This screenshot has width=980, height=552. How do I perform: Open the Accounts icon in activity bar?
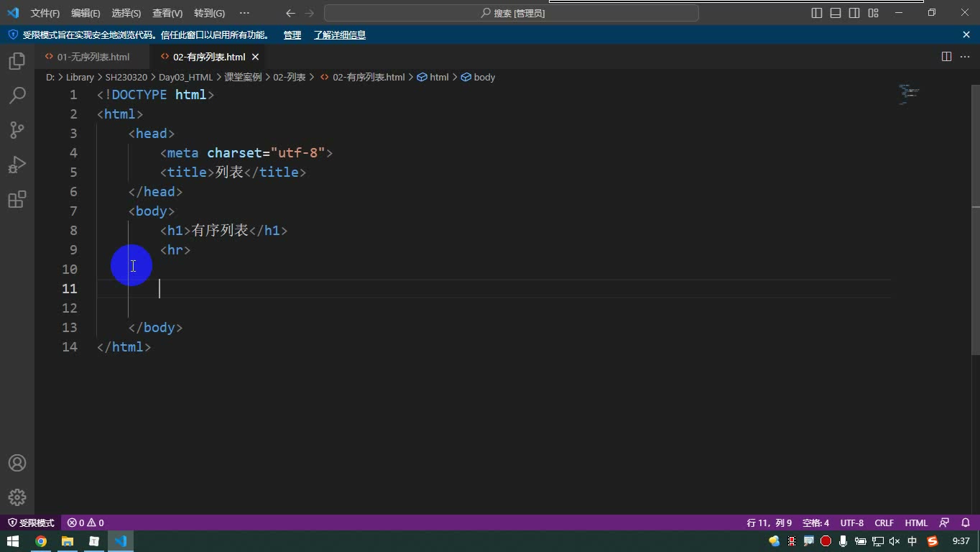point(17,463)
